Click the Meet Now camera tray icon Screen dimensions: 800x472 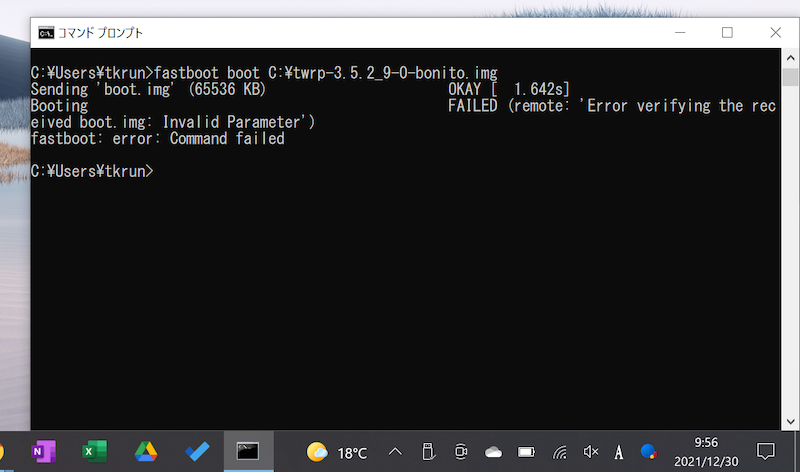461,452
